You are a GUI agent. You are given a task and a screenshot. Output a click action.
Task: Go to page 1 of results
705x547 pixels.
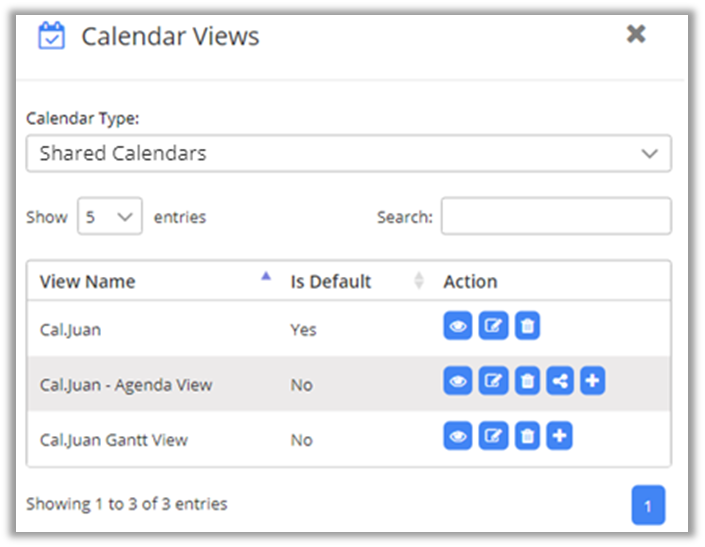click(x=647, y=506)
